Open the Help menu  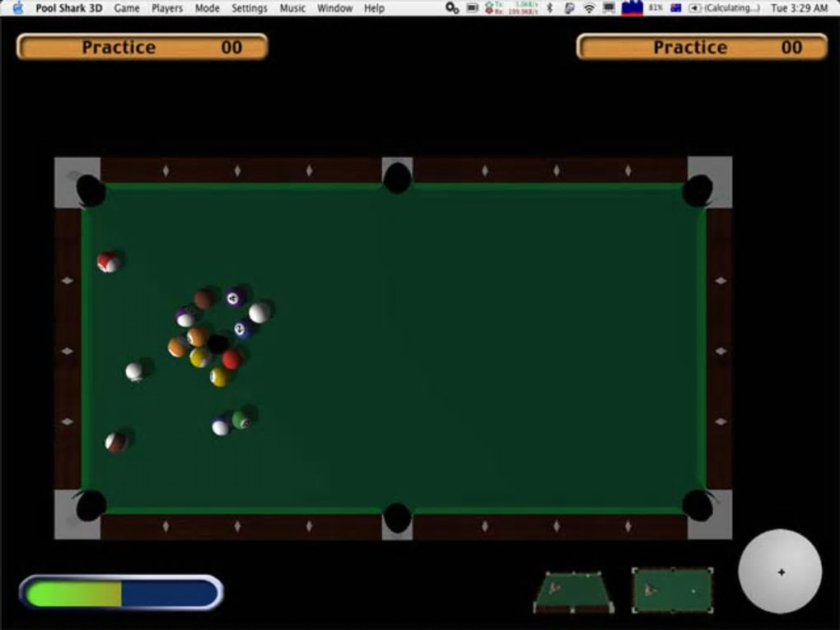[374, 8]
